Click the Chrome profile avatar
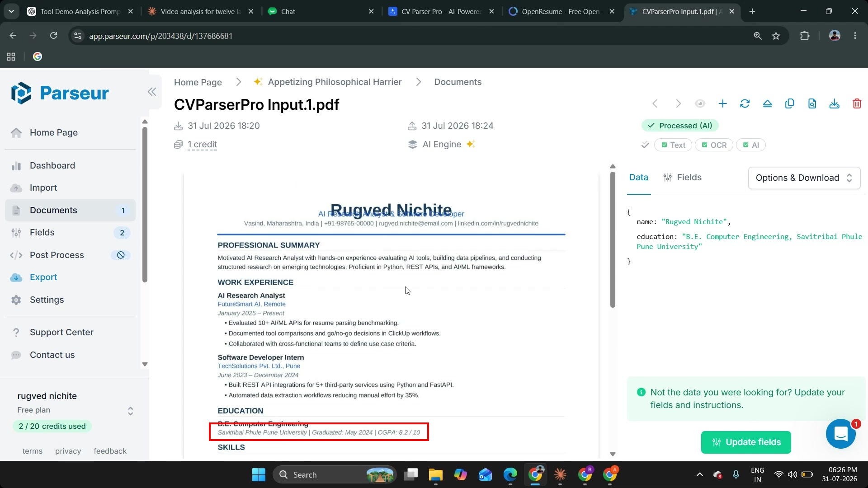This screenshot has height=488, width=868. 835,36
